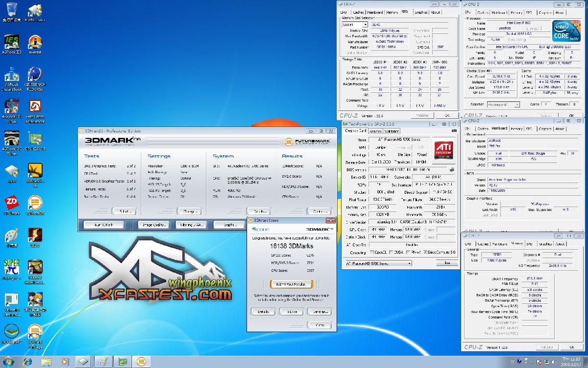This screenshot has width=588, height=368.
Task: Click the Intel Core i7 logo
Action: pos(567,31)
